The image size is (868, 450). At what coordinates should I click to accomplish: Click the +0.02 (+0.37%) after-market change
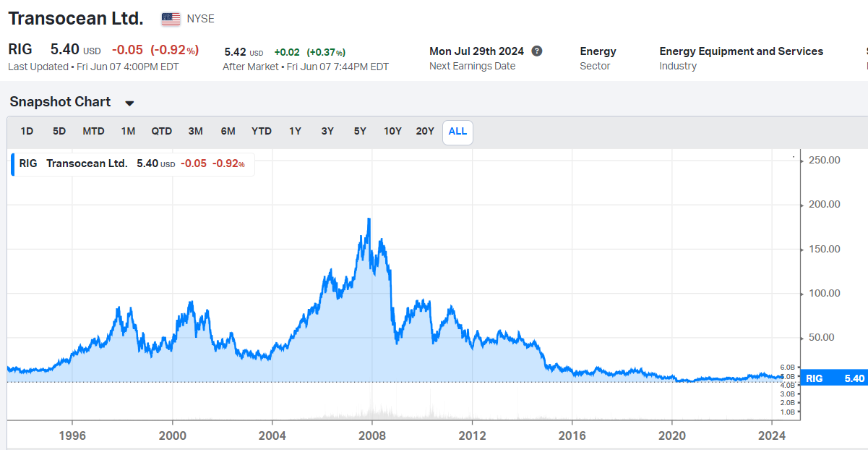pos(309,52)
